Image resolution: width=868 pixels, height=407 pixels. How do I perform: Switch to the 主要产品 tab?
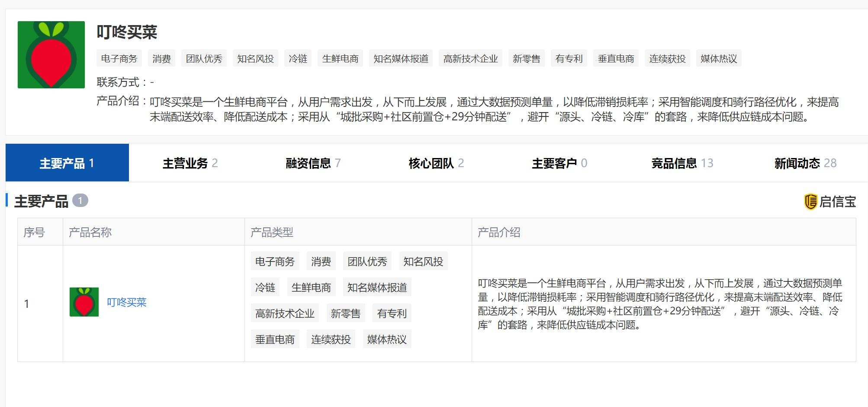point(67,163)
